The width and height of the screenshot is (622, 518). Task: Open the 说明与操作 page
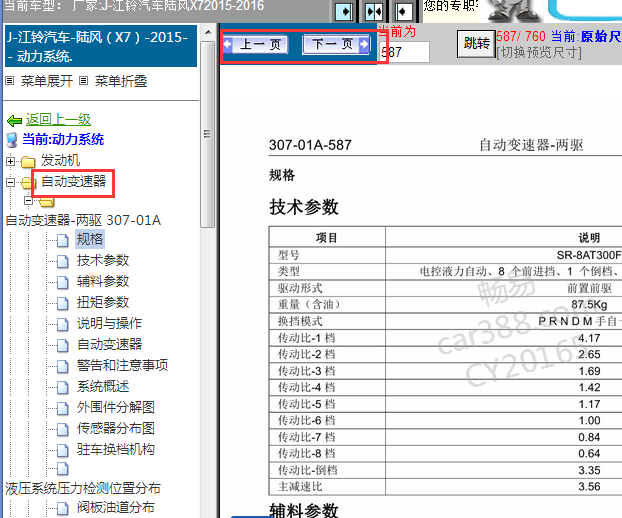click(x=109, y=323)
